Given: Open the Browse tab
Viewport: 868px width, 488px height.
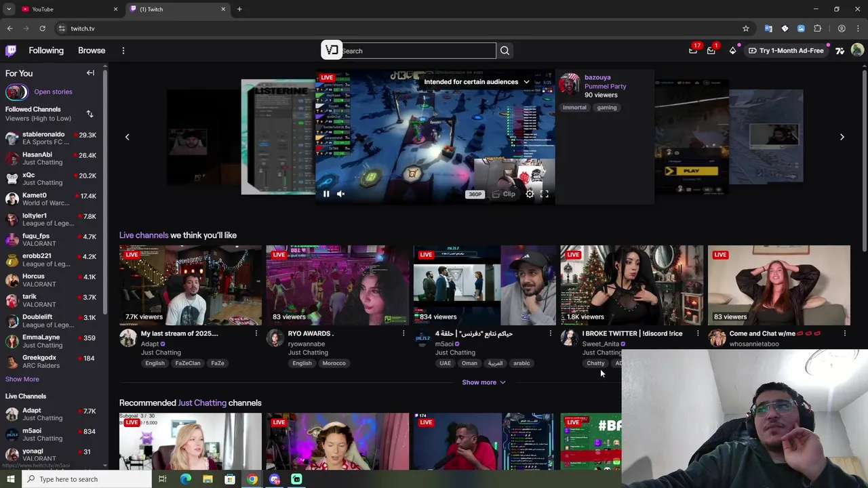Looking at the screenshot, I should point(92,50).
